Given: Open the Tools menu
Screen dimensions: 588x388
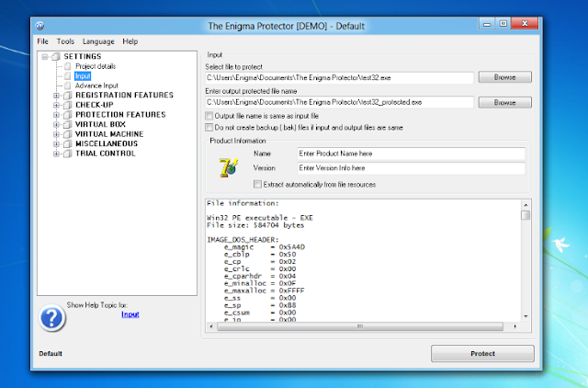Looking at the screenshot, I should point(65,41).
